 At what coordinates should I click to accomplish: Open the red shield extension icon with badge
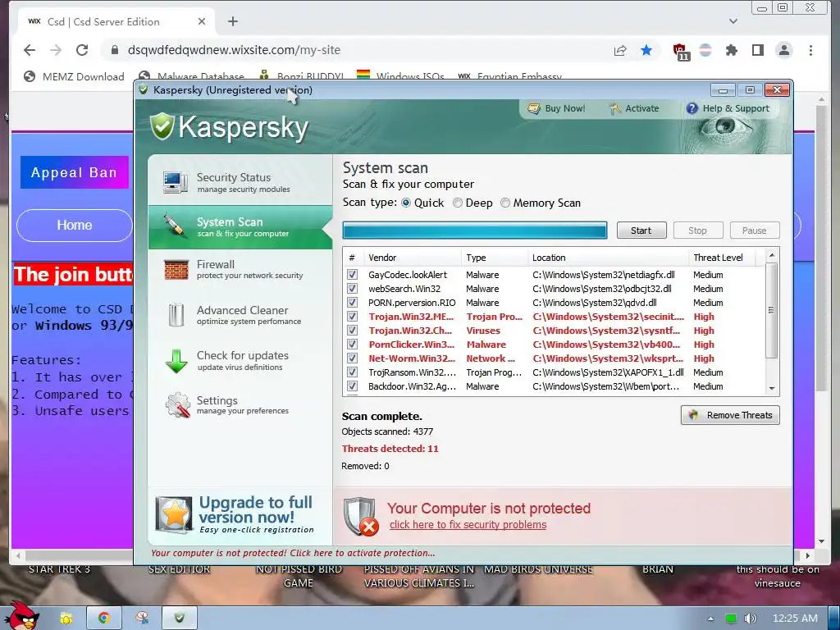pos(681,52)
